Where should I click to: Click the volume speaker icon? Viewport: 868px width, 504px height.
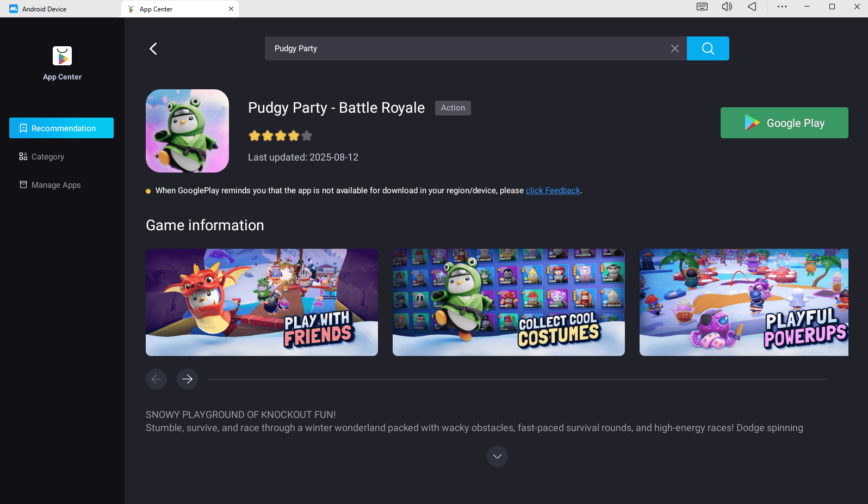coord(727,7)
